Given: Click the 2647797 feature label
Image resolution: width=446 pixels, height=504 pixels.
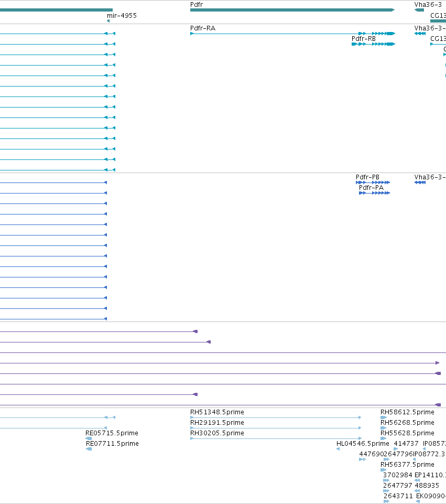Looking at the screenshot, I should click(397, 485).
